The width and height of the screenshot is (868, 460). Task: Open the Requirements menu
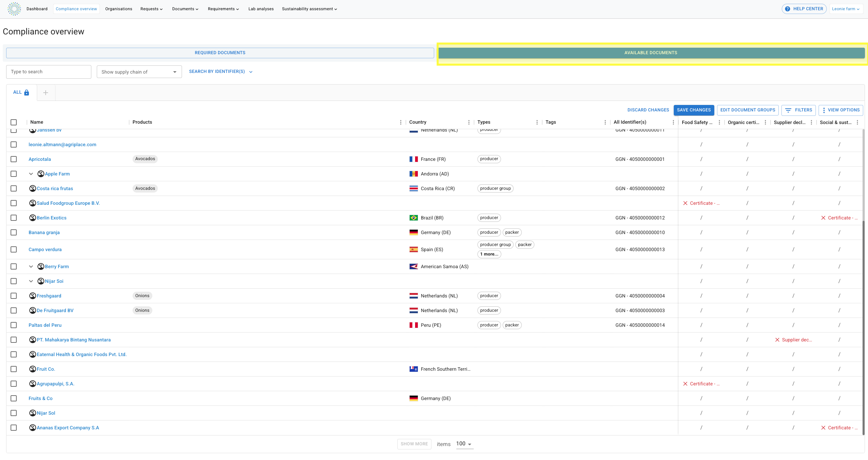[x=223, y=9]
